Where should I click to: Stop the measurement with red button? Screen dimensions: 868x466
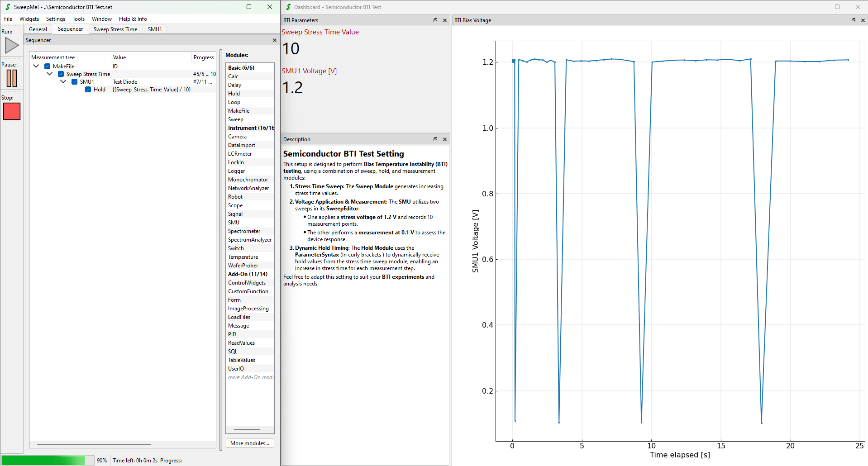coord(12,111)
